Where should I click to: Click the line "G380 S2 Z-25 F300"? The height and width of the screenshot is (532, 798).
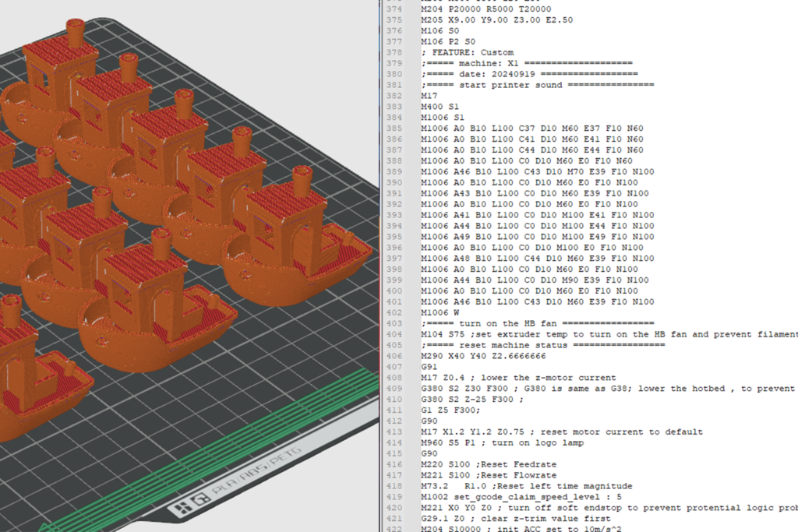(x=472, y=400)
